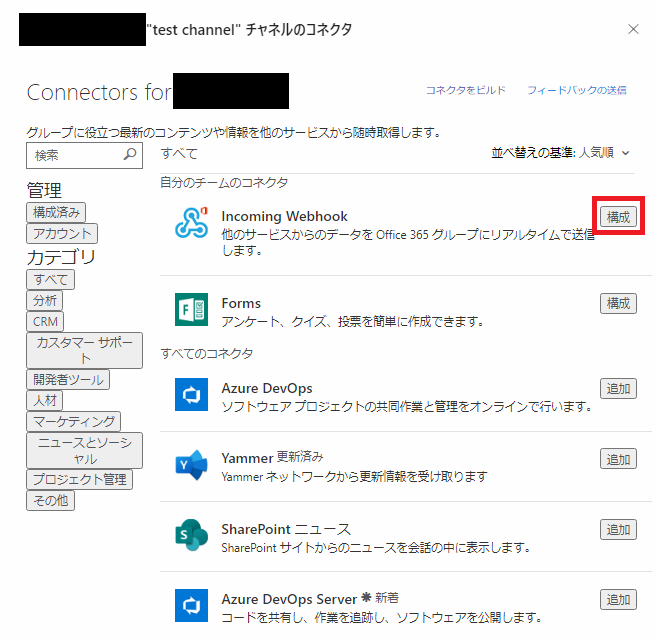Click the Forms title text
This screenshot has width=656, height=640.
(241, 303)
